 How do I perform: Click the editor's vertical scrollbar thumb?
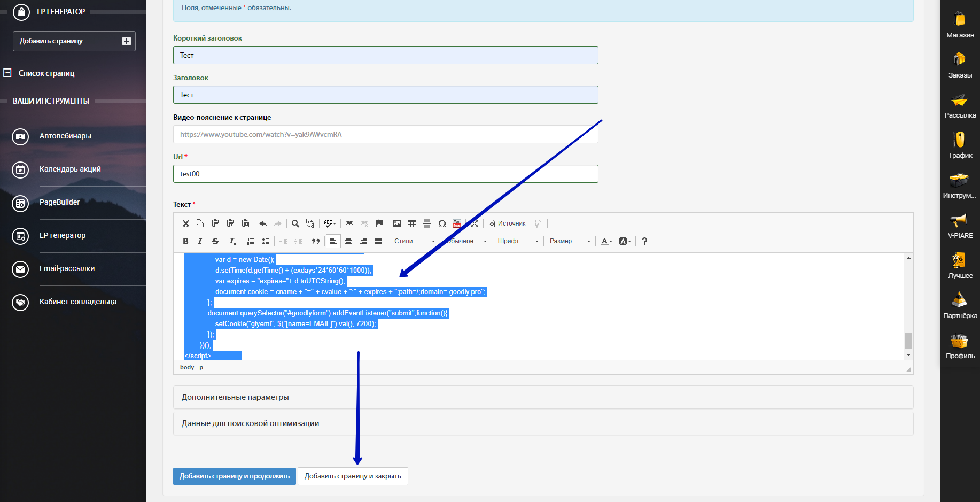pyautogui.click(x=908, y=341)
